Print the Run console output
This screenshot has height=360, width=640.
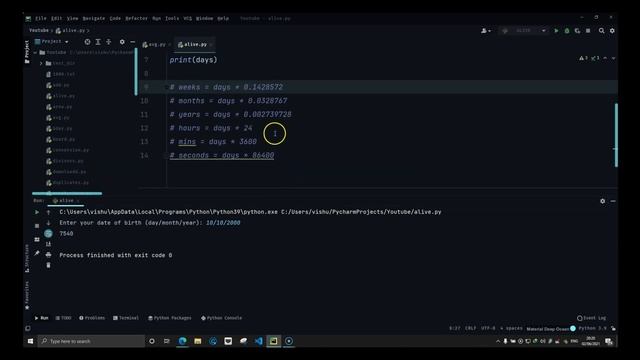point(48,255)
